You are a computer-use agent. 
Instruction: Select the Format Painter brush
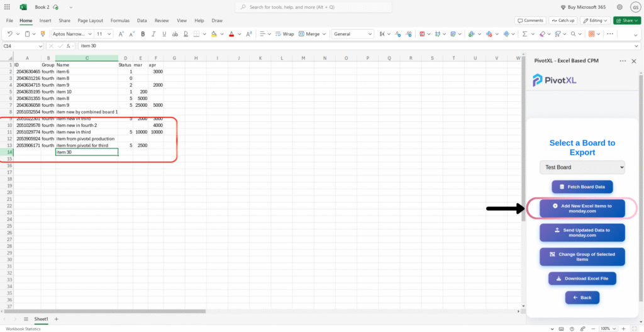[43, 34]
